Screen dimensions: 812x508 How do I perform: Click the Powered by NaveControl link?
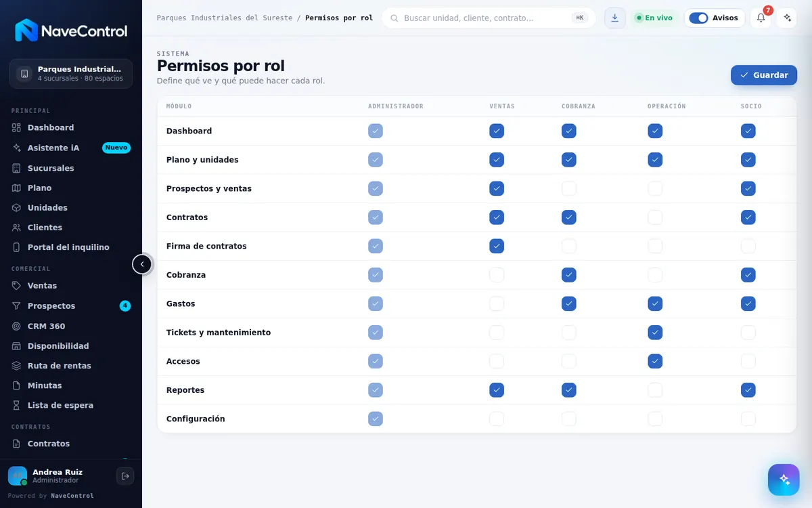(x=51, y=496)
